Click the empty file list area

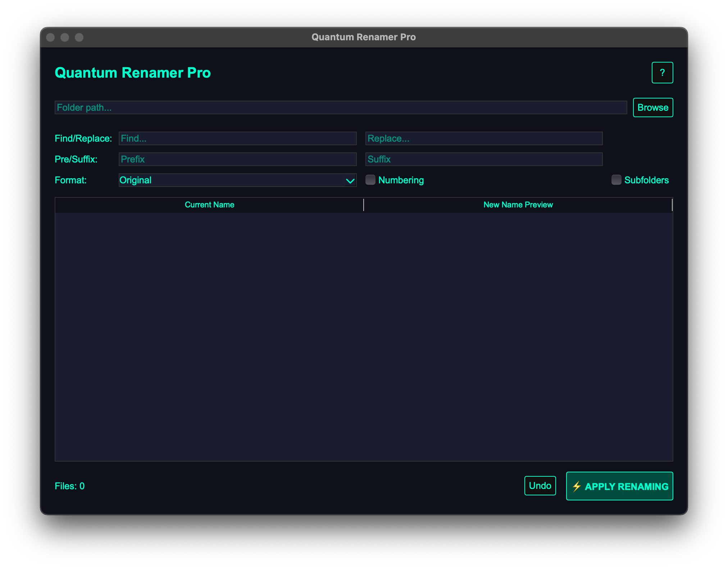pos(363,336)
